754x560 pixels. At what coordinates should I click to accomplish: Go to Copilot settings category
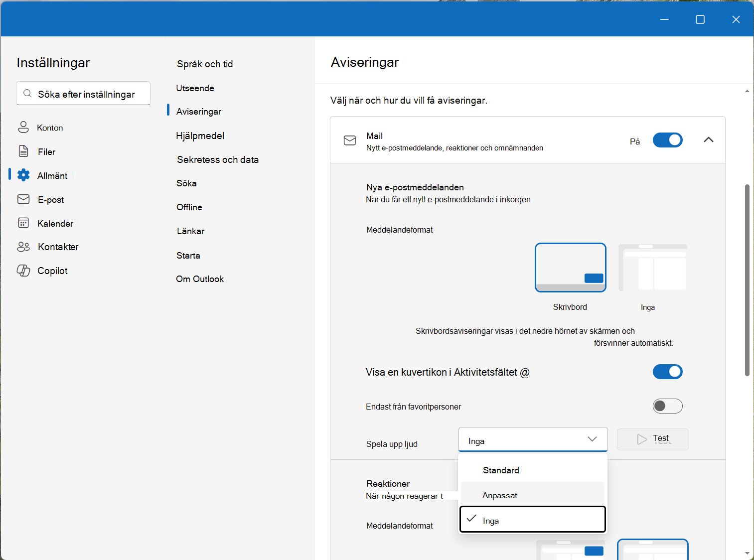[x=52, y=271]
